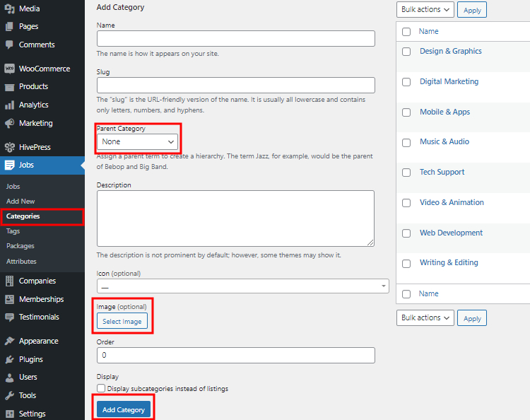
Task: Toggle the select-all checkbox in the table footer
Action: coord(406,294)
